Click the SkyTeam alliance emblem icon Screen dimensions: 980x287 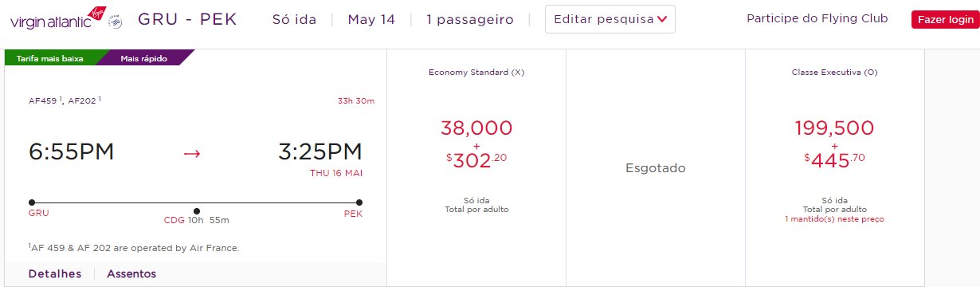click(115, 19)
